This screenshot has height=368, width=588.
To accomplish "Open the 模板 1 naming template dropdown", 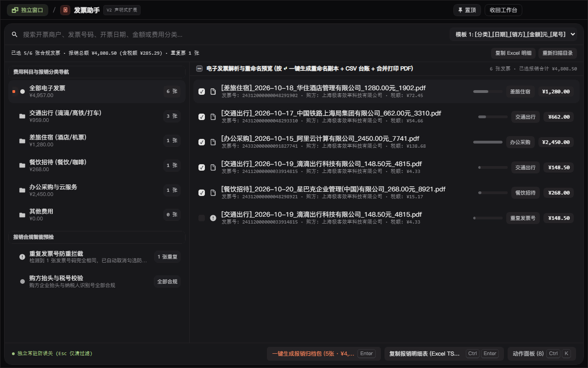I will tap(513, 34).
